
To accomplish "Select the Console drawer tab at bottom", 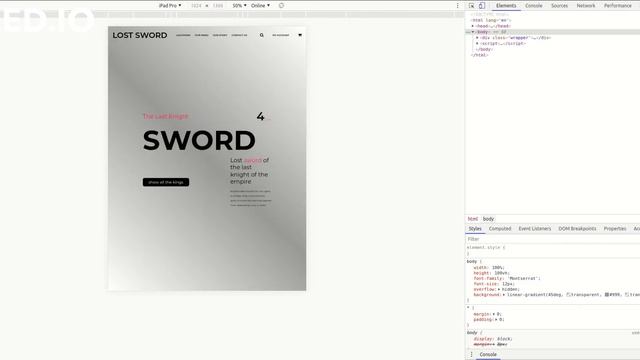I will pyautogui.click(x=488, y=354).
